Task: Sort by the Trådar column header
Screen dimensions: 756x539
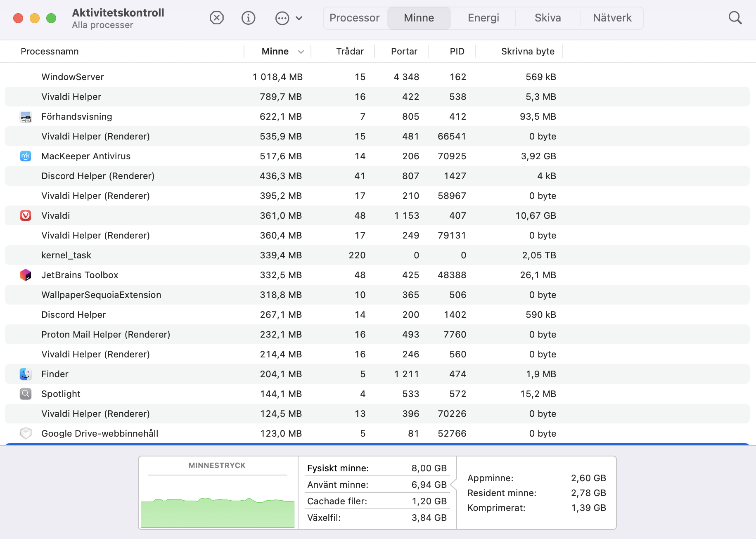Action: click(350, 51)
